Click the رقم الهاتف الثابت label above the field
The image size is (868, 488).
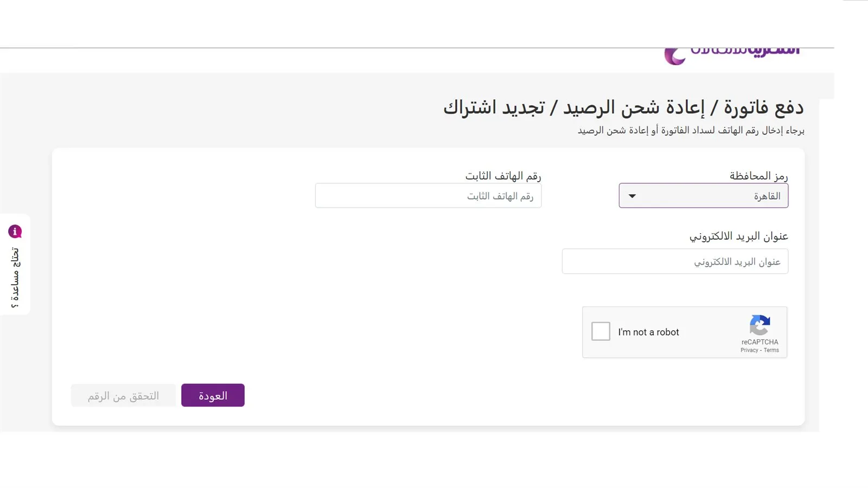point(503,176)
